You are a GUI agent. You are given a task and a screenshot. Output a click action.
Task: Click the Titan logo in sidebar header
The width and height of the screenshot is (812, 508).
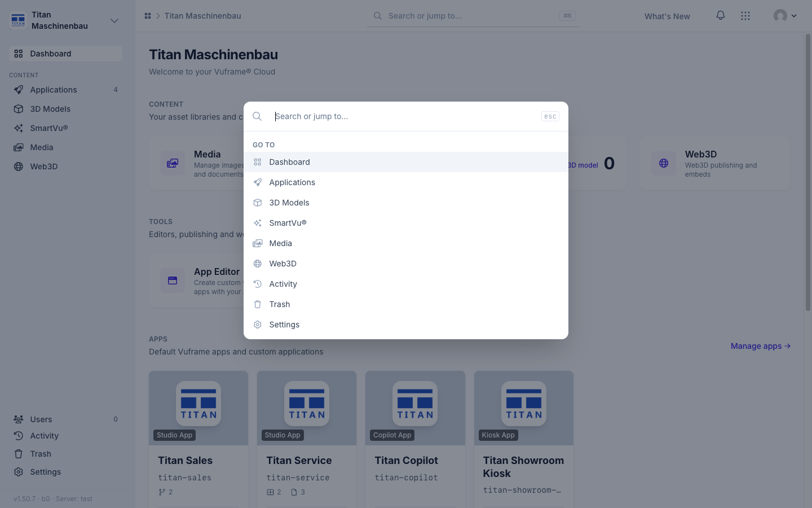18,20
